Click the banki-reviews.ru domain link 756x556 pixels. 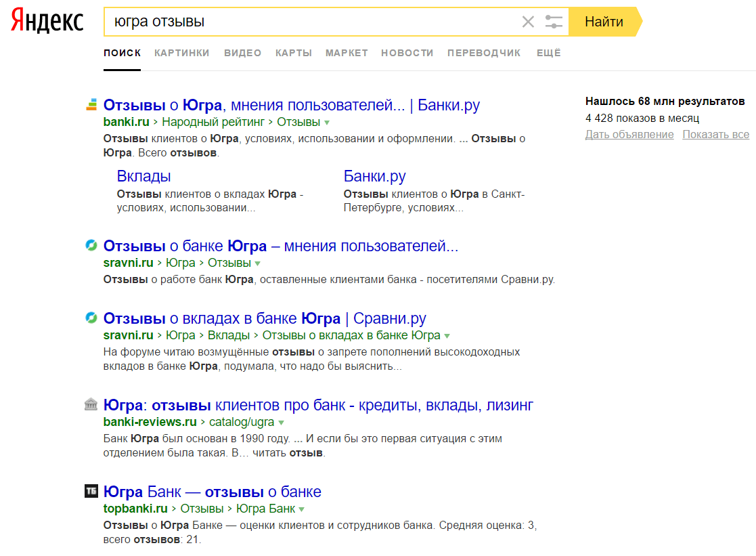150,422
